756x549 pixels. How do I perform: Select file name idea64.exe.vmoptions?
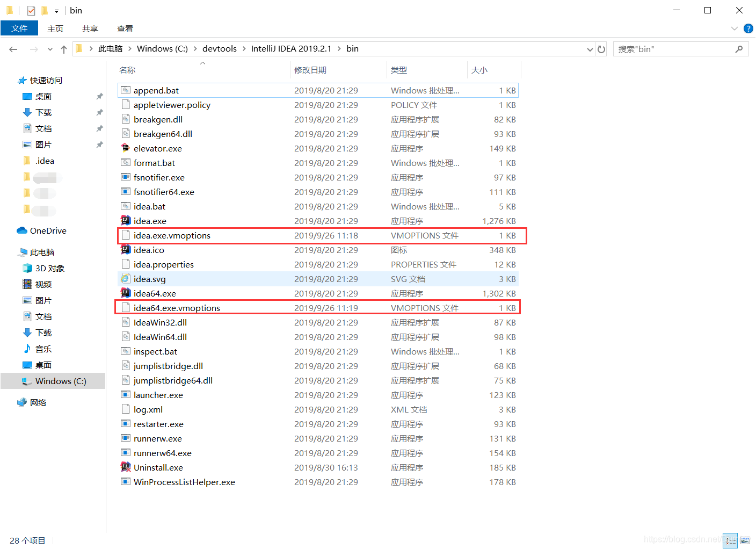(x=177, y=308)
